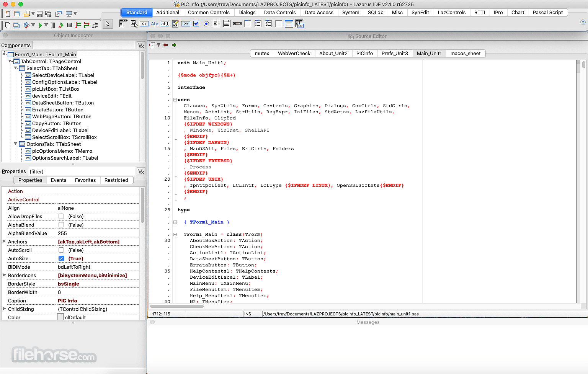Screen dimensions: 588x374
Task: Click the Color property clDefault swatch
Action: point(60,317)
